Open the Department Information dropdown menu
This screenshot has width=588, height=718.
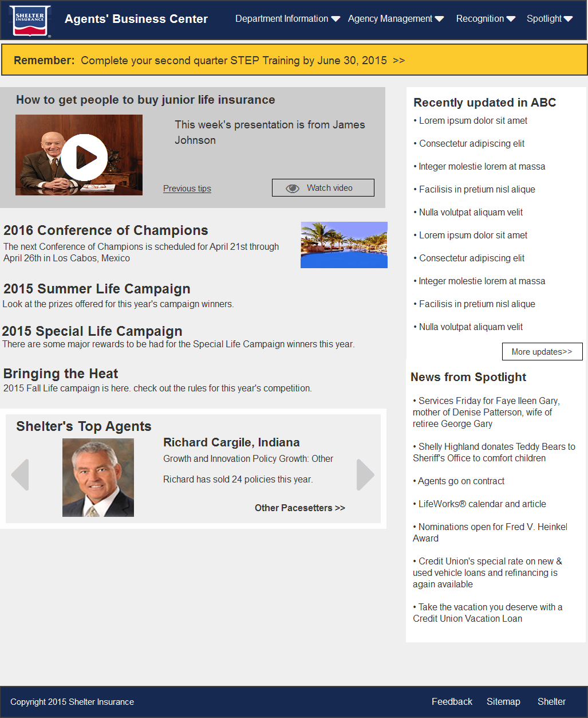(x=287, y=19)
